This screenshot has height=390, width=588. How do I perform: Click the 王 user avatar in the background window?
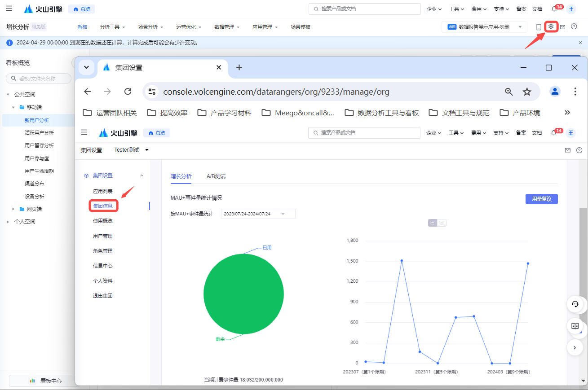pyautogui.click(x=571, y=9)
